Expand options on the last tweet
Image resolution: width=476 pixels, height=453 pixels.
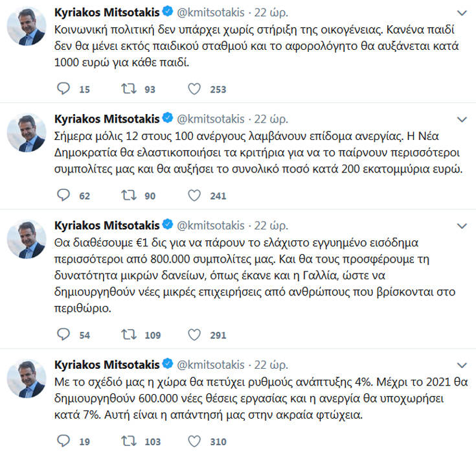tap(461, 364)
